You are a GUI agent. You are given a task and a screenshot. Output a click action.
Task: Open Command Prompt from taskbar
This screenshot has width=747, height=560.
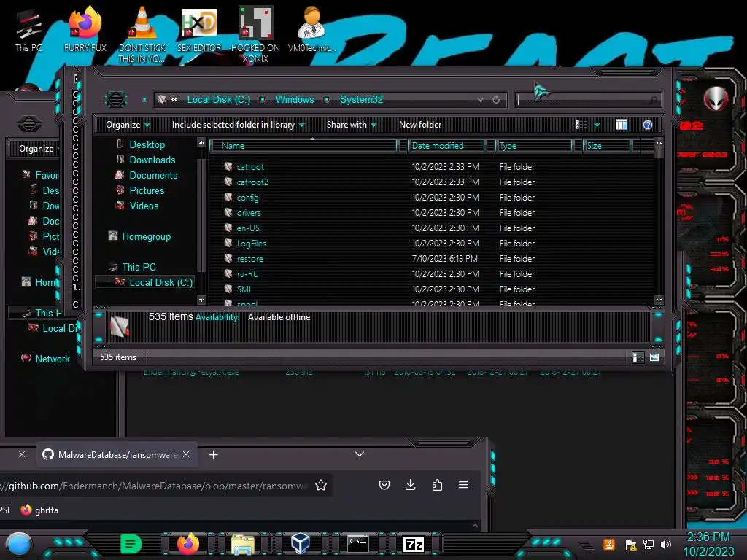(x=357, y=544)
